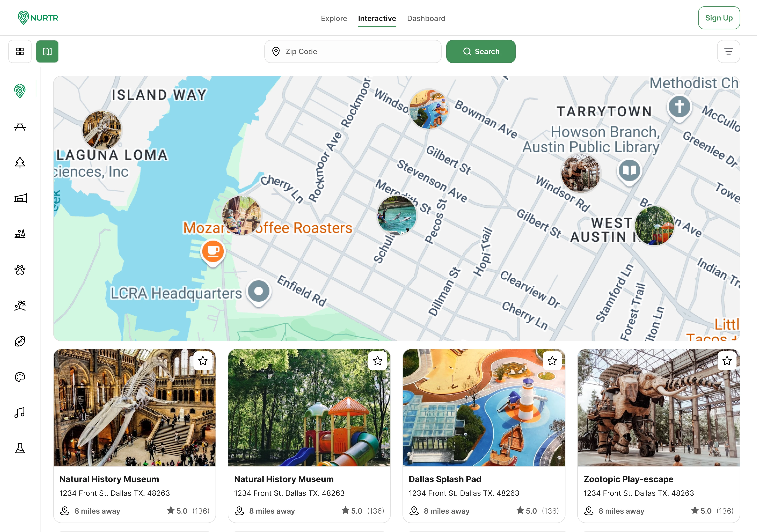Select the football sports category icon

tap(20, 342)
